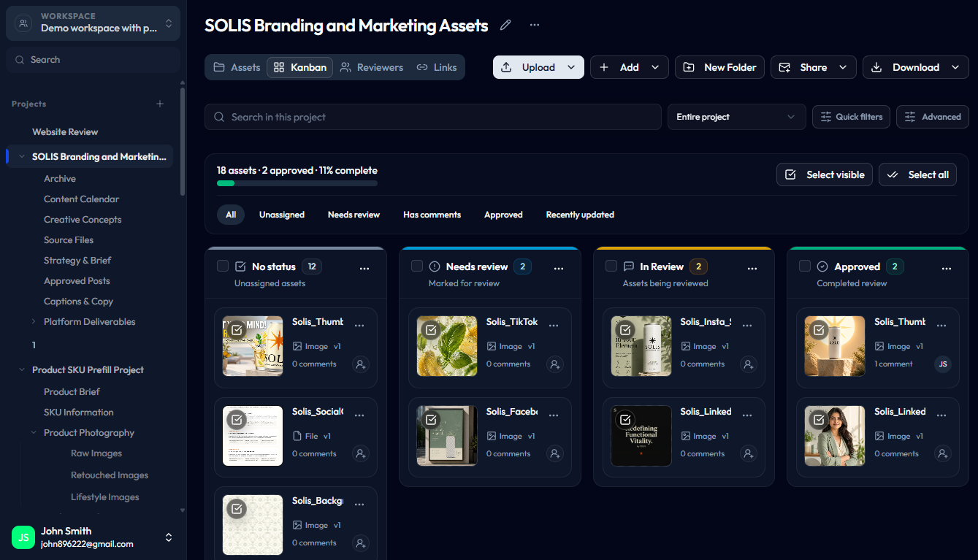Check the select box on the Solis_Insta thumbnail
Viewport: 978px width, 560px height.
[625, 330]
